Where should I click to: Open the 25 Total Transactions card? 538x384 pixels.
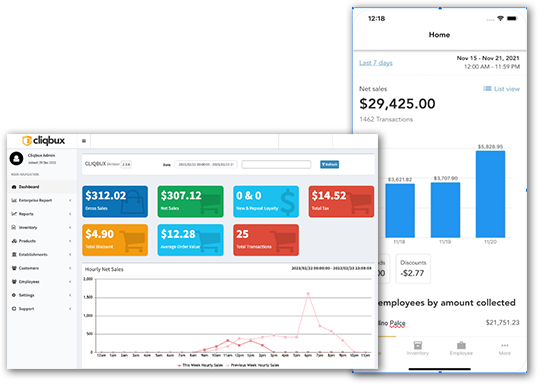pos(266,240)
